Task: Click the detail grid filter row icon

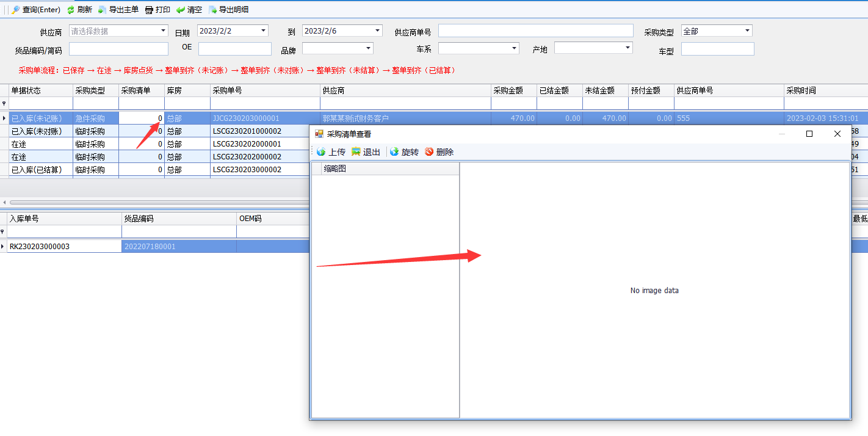Action: [3, 232]
